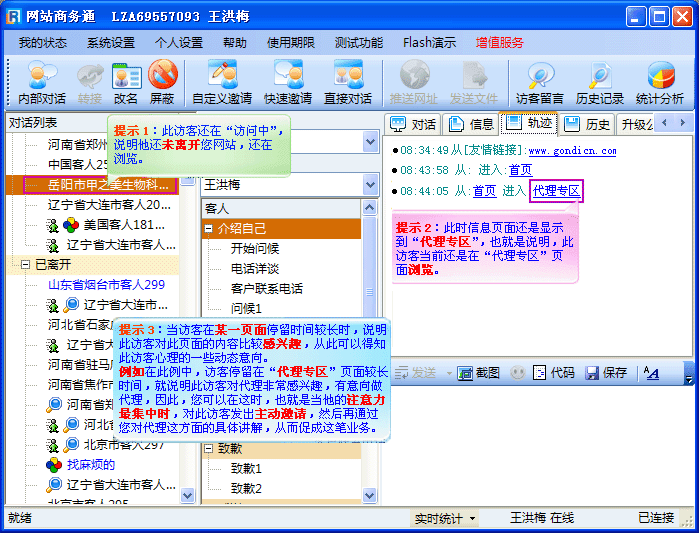Click the 保存 save button in chat toolbar

pos(606,372)
